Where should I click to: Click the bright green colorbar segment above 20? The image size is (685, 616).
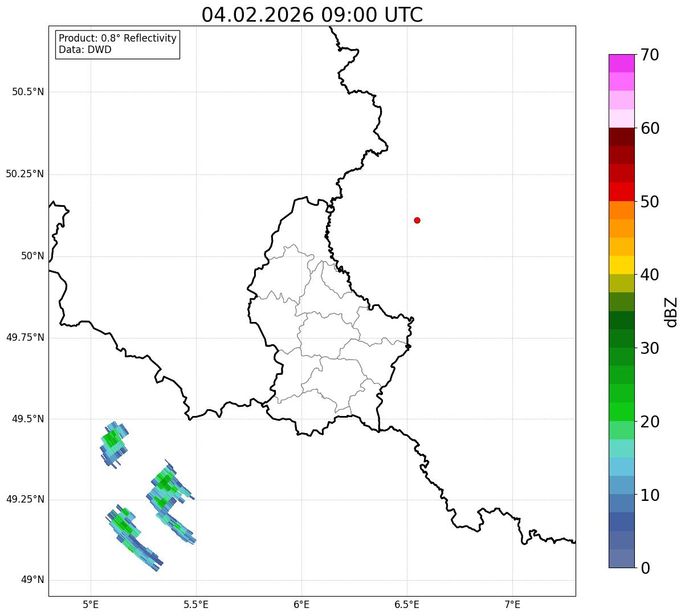621,411
